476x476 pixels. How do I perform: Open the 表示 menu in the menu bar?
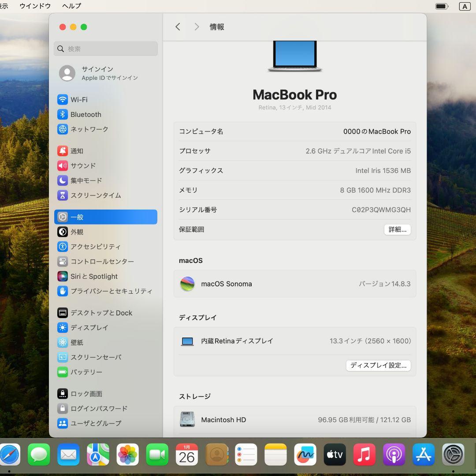point(4,6)
